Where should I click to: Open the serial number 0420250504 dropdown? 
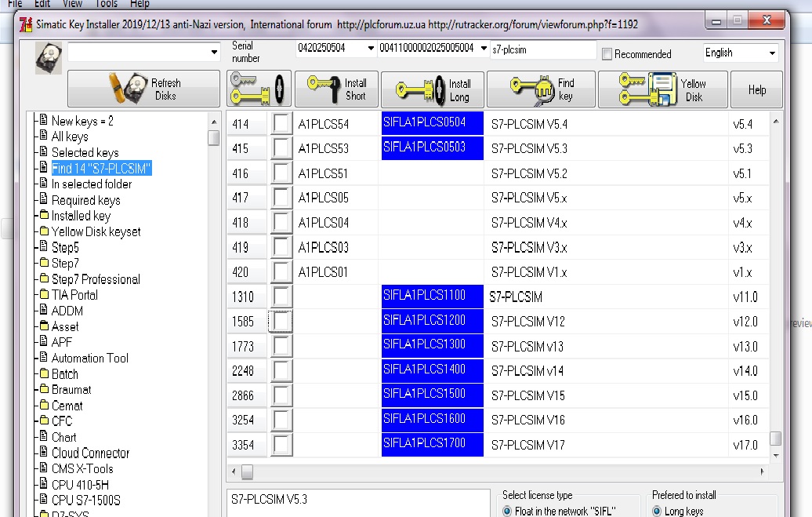tap(372, 48)
